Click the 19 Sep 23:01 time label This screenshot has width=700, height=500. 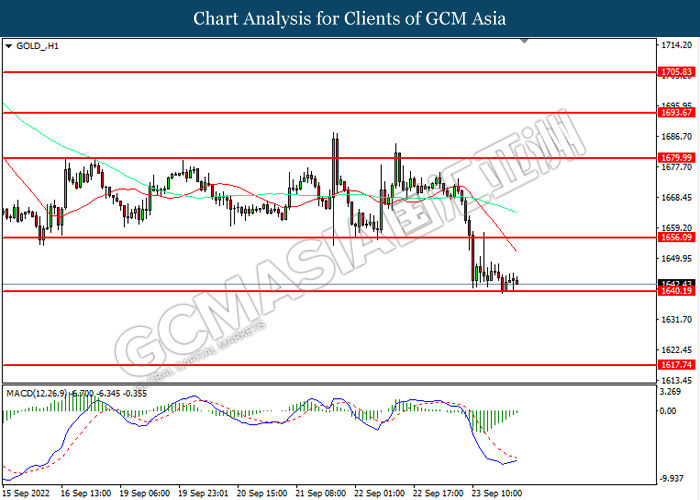[x=203, y=493]
